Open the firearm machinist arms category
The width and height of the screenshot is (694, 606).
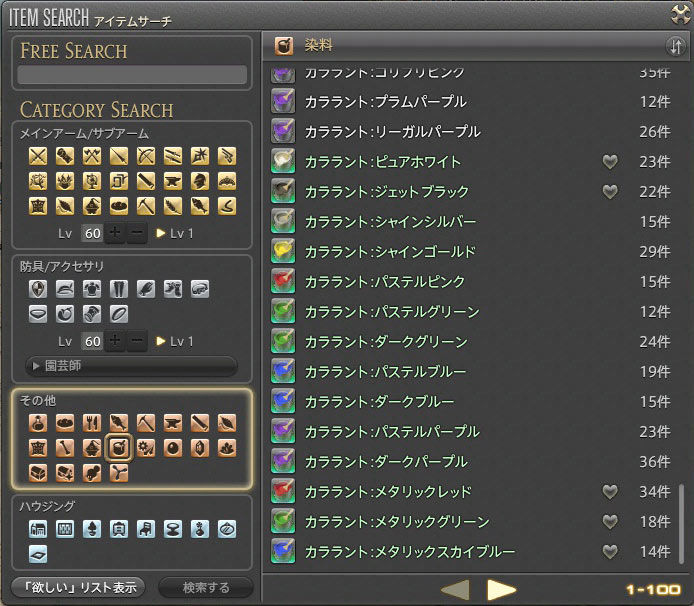click(227, 156)
